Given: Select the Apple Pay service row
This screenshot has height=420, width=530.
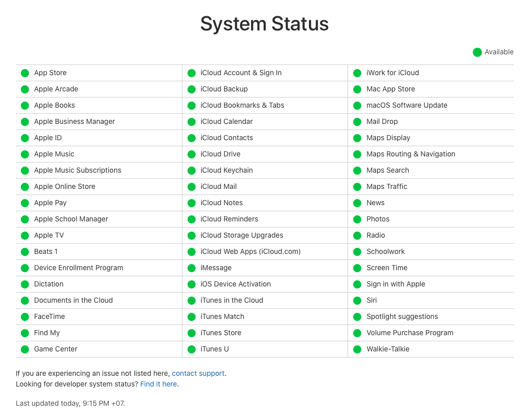Looking at the screenshot, I should coord(50,203).
